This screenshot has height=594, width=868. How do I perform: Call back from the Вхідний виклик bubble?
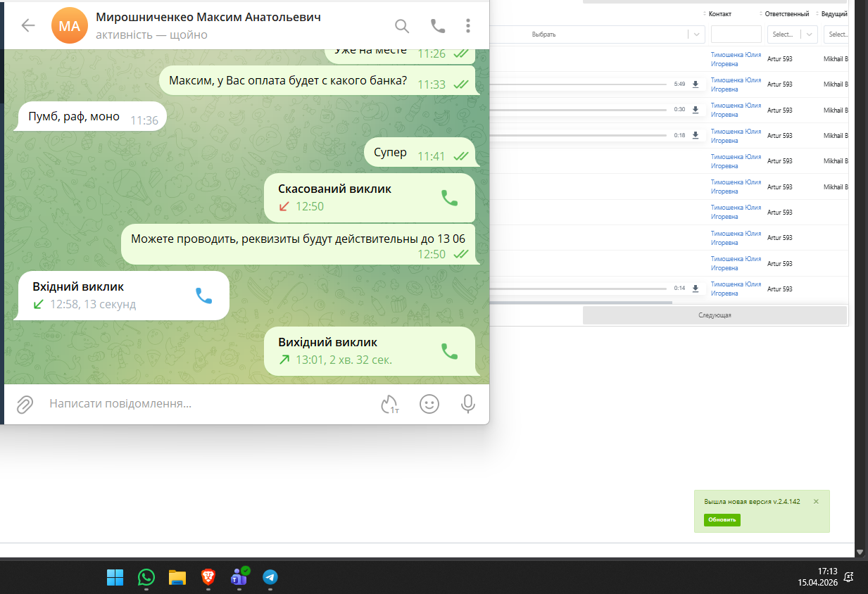pyautogui.click(x=203, y=296)
